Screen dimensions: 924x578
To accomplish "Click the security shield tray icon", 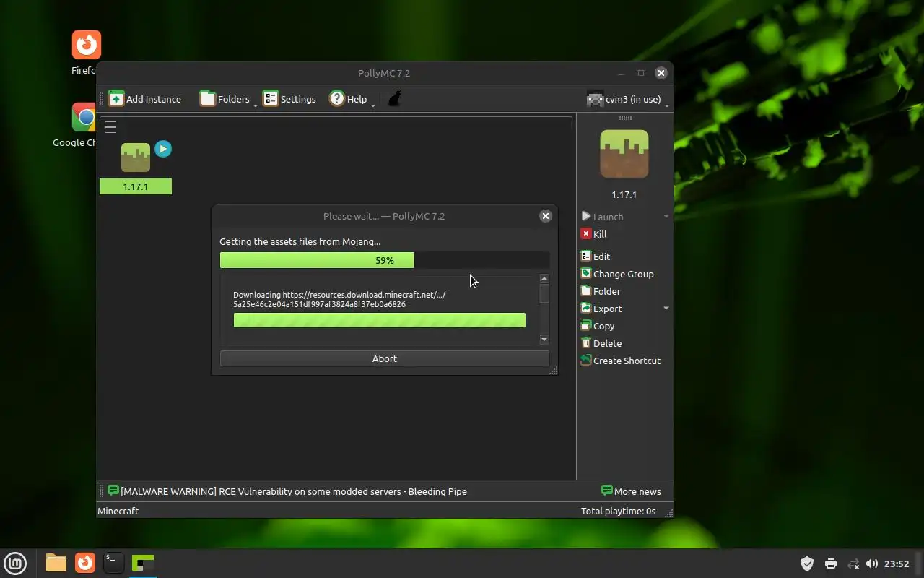I will tap(807, 564).
